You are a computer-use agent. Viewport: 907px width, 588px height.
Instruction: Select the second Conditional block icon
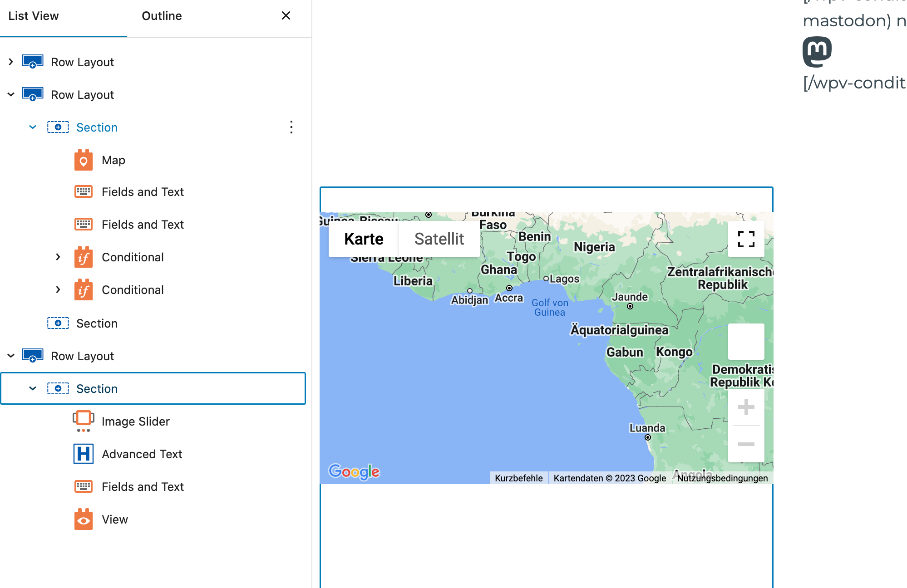click(x=84, y=289)
